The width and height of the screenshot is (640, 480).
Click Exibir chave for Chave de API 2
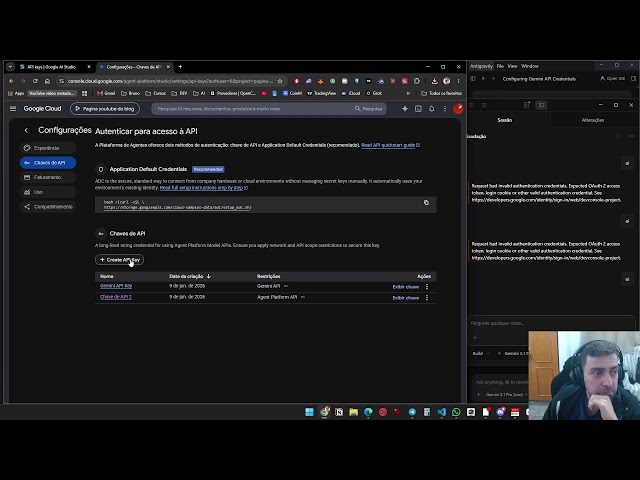pyautogui.click(x=405, y=298)
